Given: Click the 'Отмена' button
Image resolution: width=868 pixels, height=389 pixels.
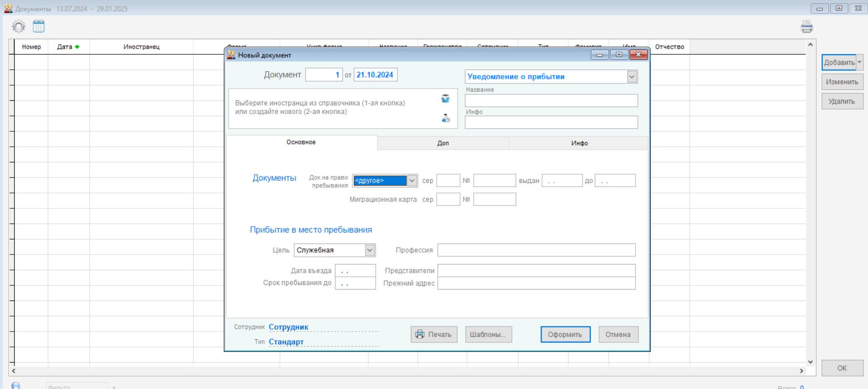Looking at the screenshot, I should point(618,334).
